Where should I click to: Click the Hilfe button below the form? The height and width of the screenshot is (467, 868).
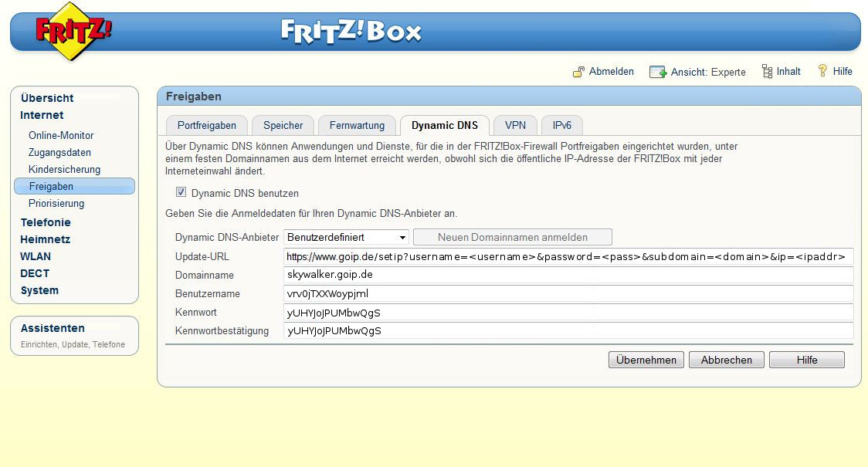tap(806, 360)
